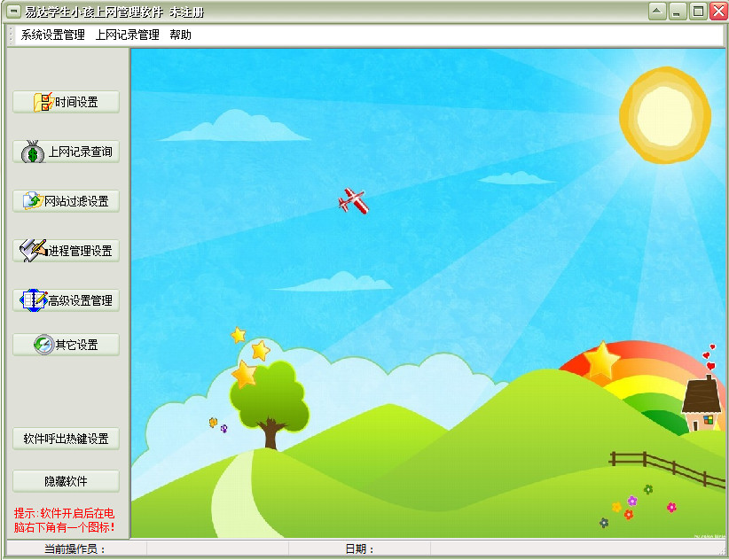Close the application window
The height and width of the screenshot is (560, 729).
click(717, 12)
